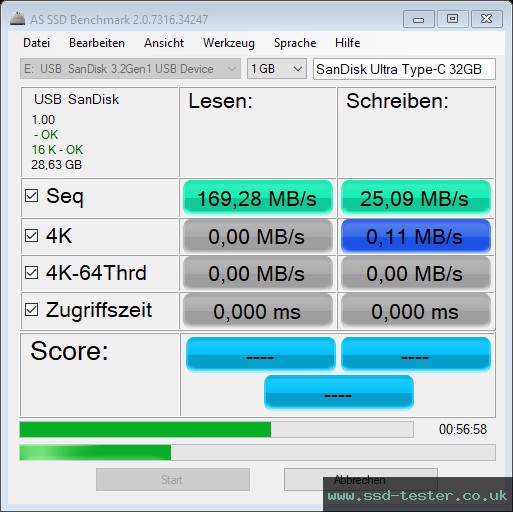Click the Abbrechen button
This screenshot has width=513, height=512.
coord(361,479)
